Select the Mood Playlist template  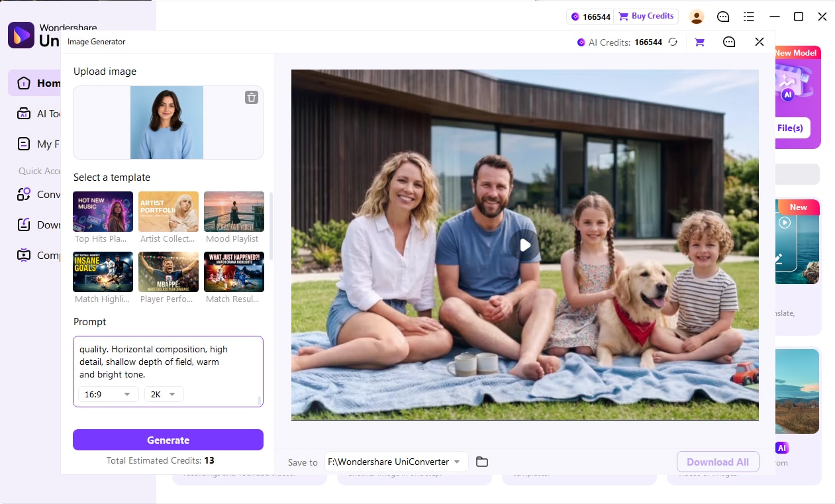234,212
